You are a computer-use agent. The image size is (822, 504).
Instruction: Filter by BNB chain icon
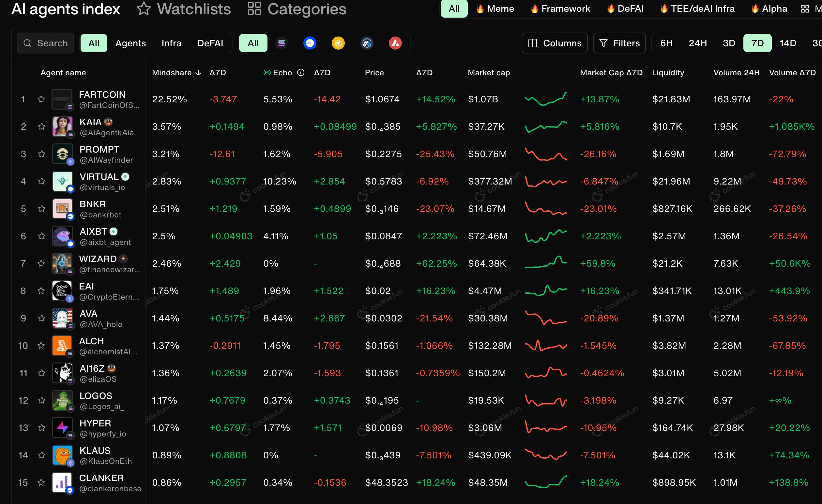click(x=338, y=43)
